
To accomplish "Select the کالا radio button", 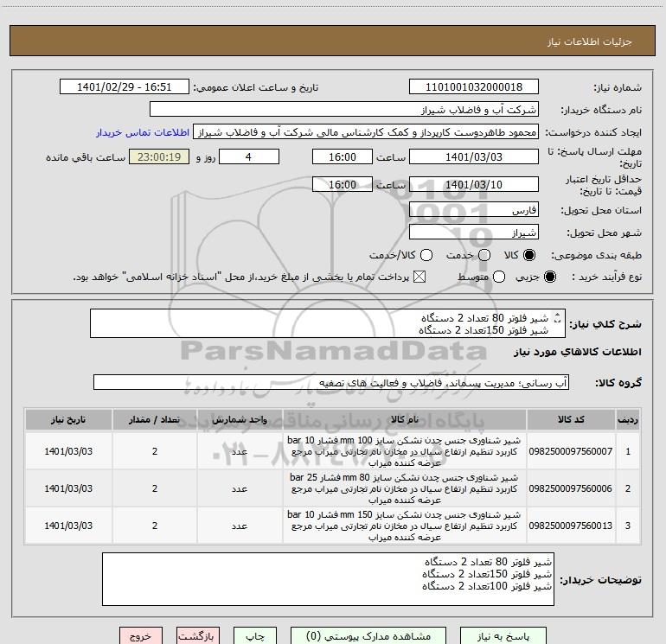I will tap(529, 255).
